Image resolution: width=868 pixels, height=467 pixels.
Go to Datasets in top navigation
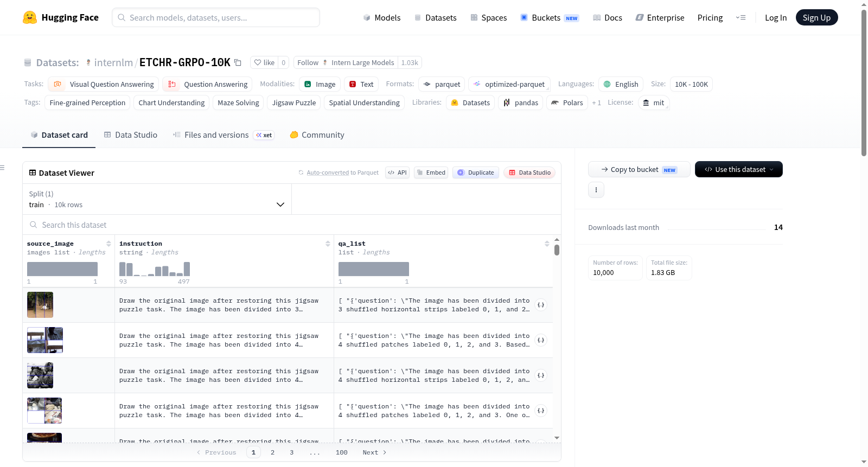pyautogui.click(x=435, y=17)
